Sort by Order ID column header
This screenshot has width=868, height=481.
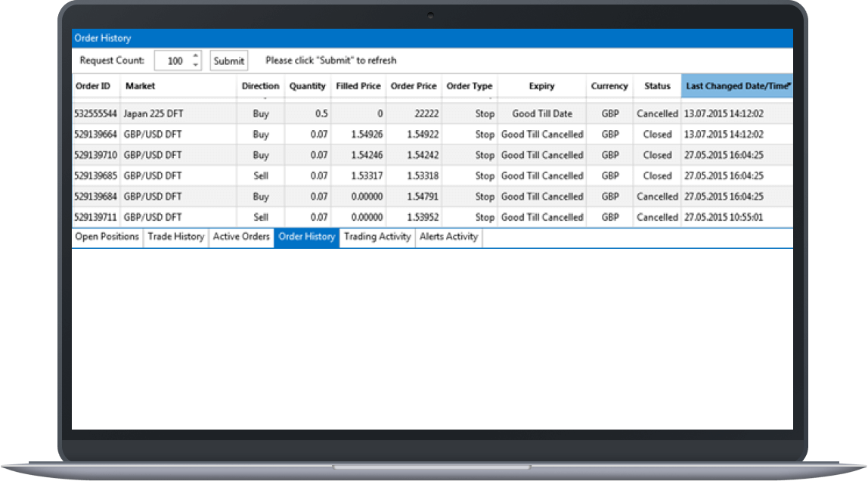pos(93,86)
